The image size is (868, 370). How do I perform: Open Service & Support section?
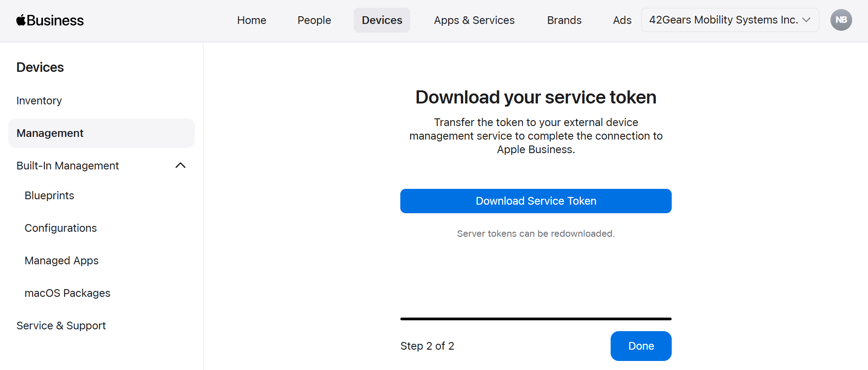[x=61, y=326]
